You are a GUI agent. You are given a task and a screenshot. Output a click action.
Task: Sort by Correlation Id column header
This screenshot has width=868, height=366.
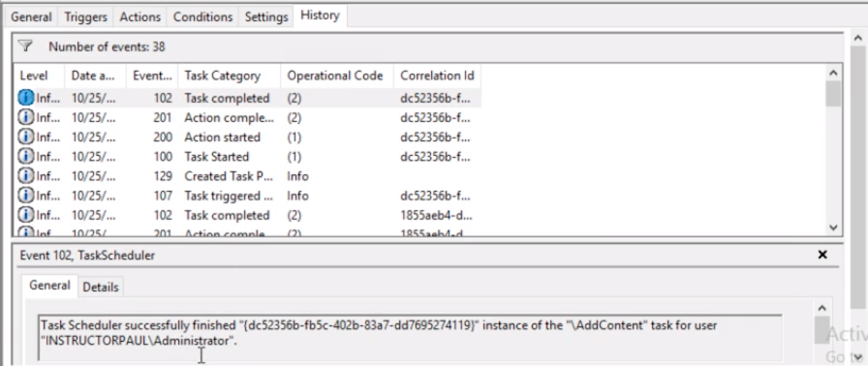point(437,76)
